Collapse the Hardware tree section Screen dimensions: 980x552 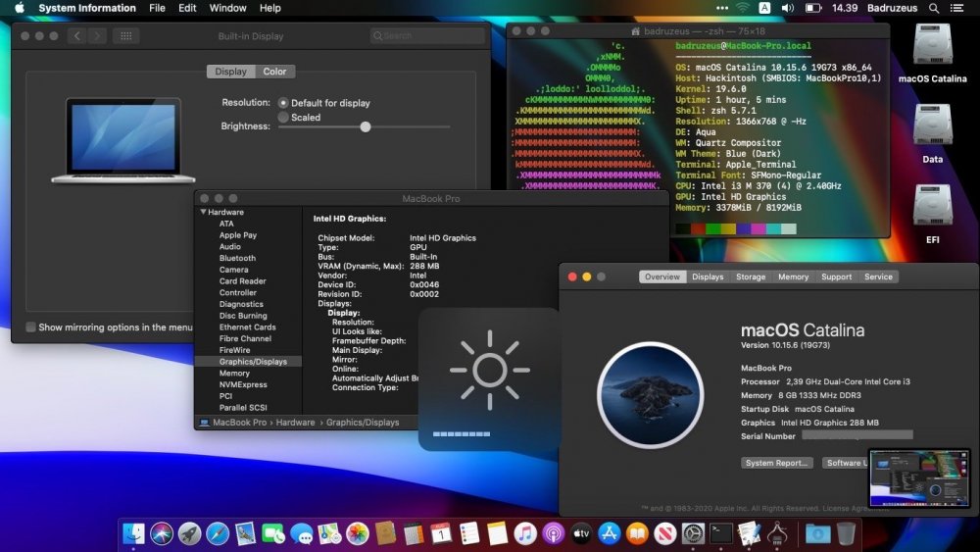[x=203, y=212]
